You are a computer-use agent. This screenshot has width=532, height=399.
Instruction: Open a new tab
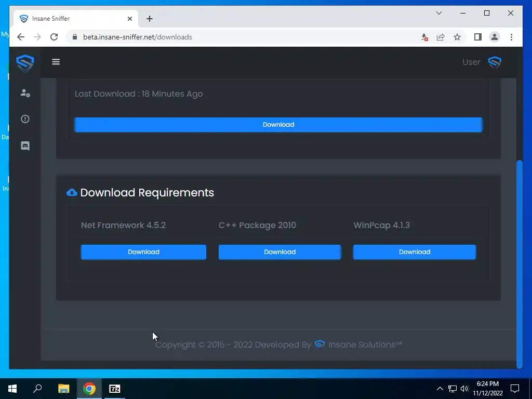pos(149,19)
